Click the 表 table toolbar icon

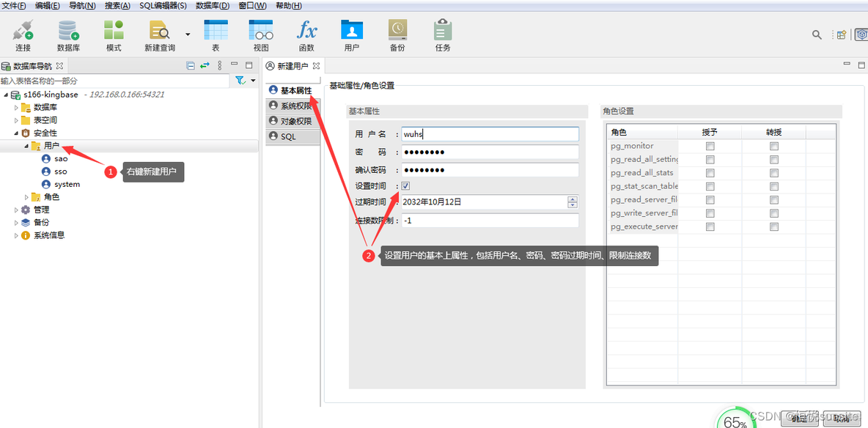216,35
